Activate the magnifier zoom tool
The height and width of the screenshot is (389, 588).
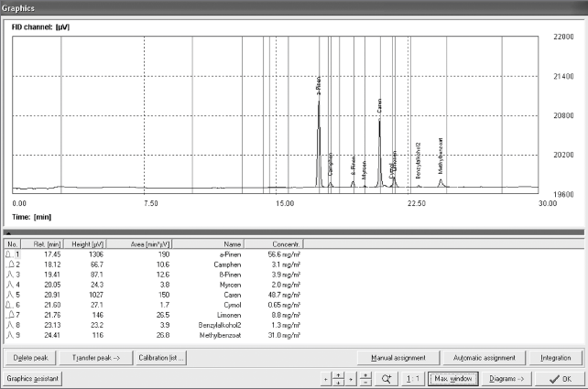pos(387,379)
